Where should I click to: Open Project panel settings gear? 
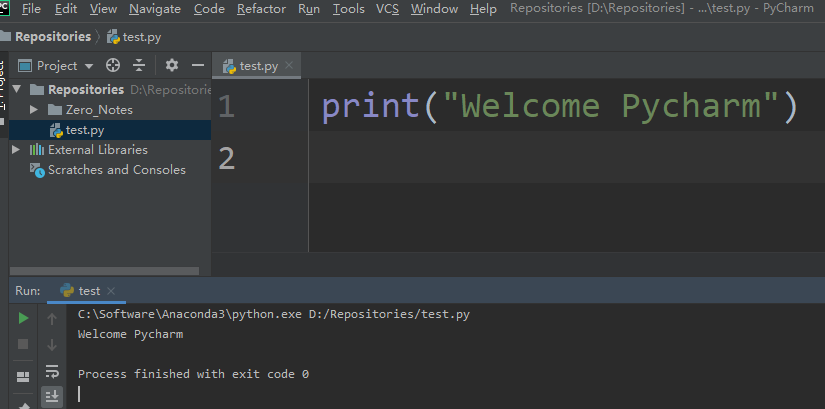(172, 65)
